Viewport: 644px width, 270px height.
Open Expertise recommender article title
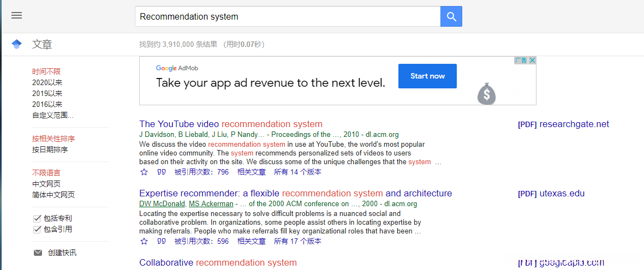point(296,193)
